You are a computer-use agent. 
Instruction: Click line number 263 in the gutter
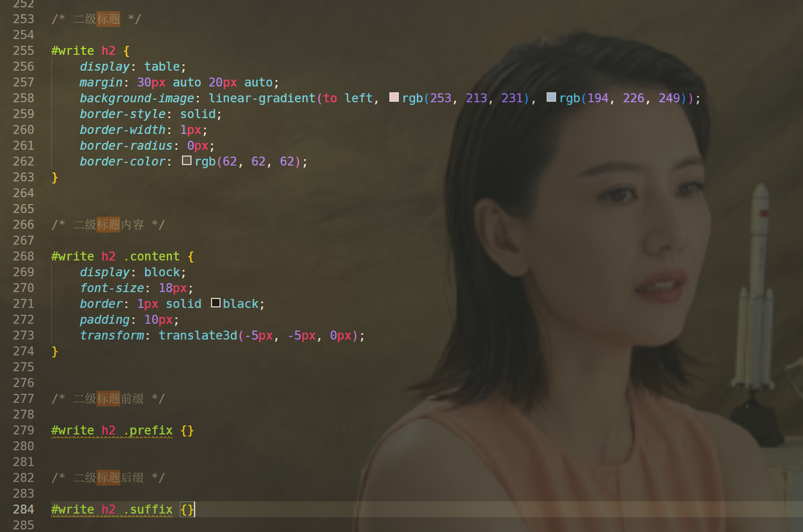pyautogui.click(x=24, y=177)
